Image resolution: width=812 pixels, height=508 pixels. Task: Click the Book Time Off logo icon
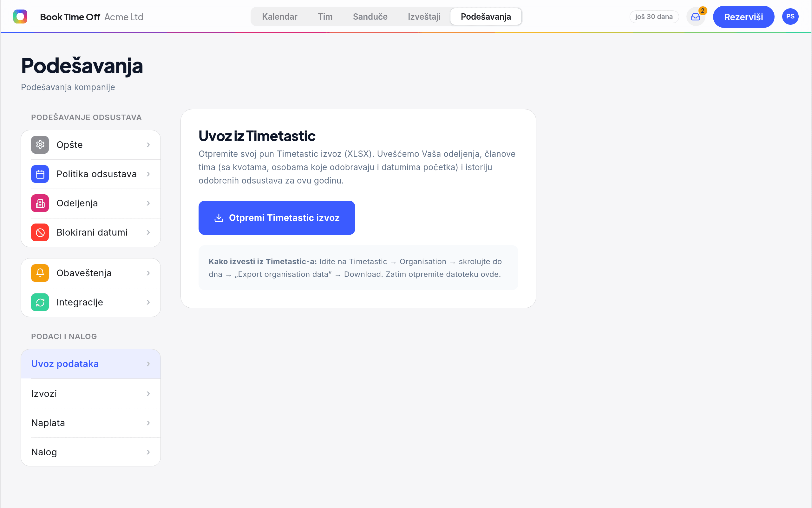coord(20,17)
